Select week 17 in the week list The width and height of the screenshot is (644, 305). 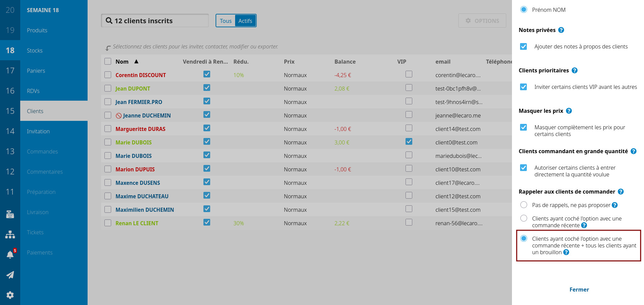(10, 71)
